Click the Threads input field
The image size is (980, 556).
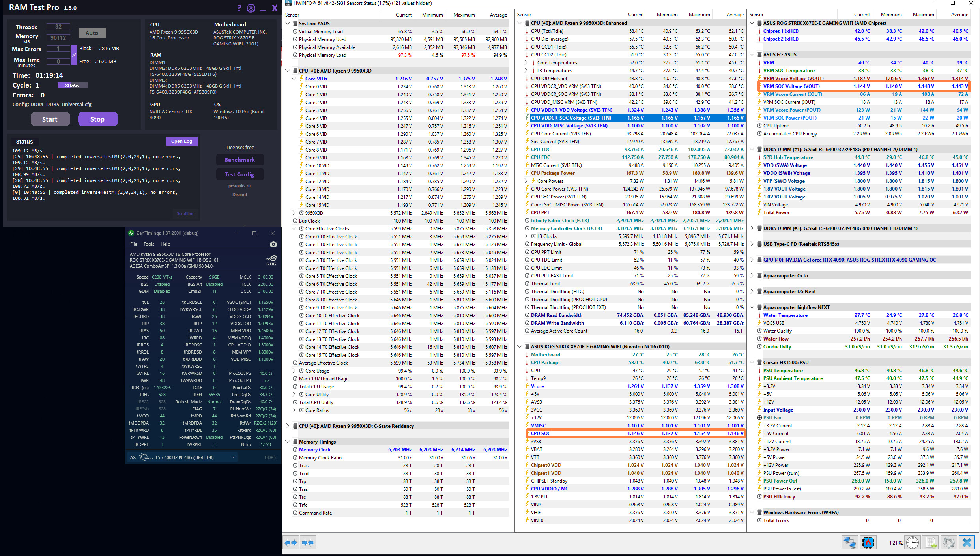coord(58,27)
